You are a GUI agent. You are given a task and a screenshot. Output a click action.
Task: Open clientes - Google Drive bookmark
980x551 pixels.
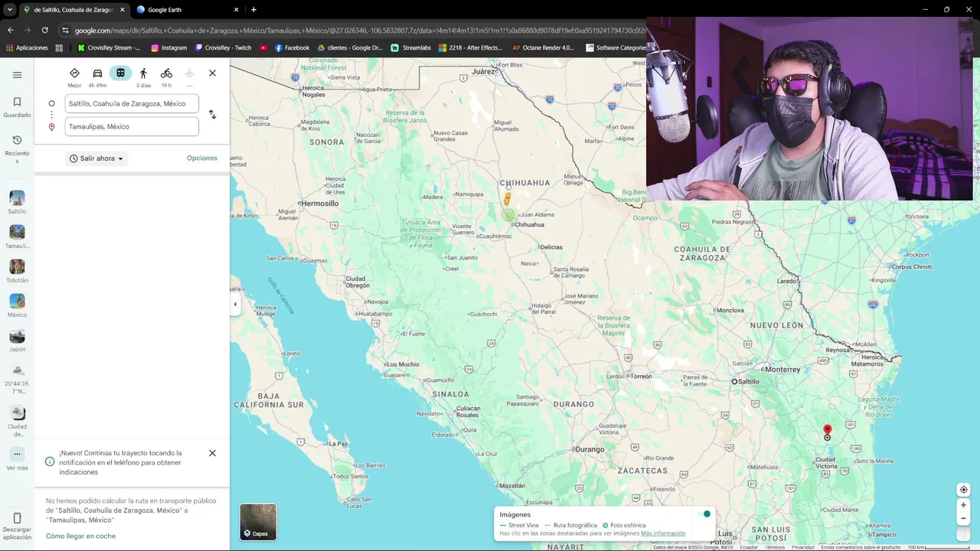point(350,47)
